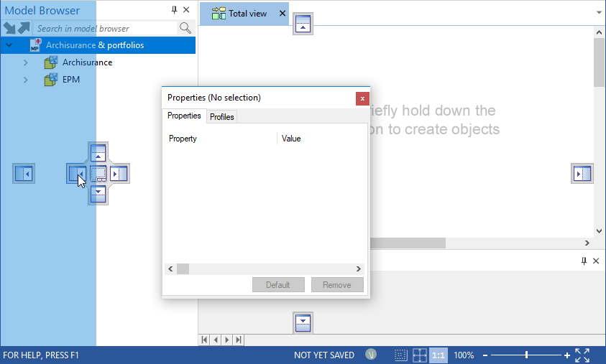Click the dock-bottom icon in the docking cross
The image size is (606, 364).
(x=98, y=194)
